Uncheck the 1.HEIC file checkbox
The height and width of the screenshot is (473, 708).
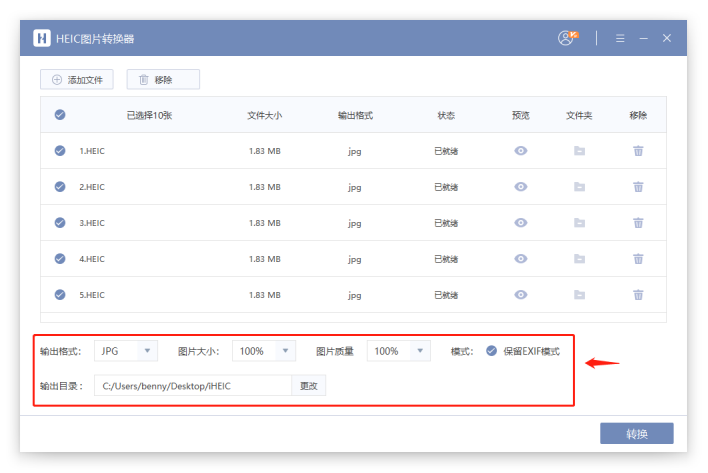(x=60, y=151)
